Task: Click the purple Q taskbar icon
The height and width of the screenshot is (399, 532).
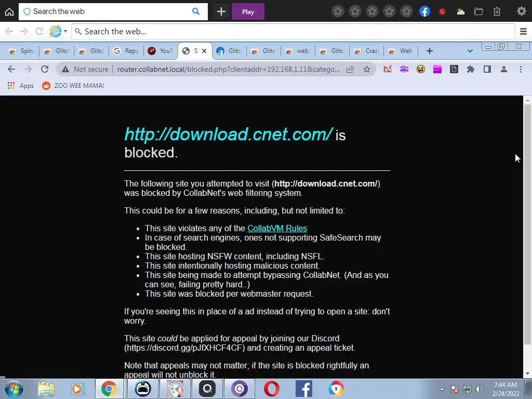Action: click(x=240, y=389)
